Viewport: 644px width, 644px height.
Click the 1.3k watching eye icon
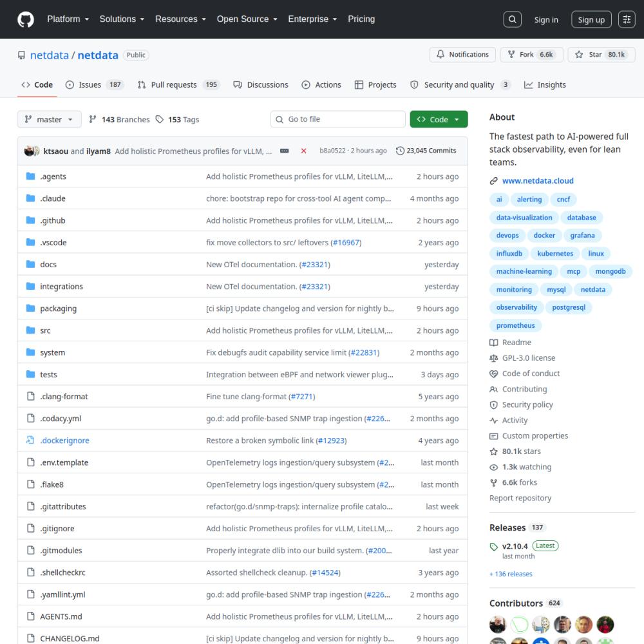[x=494, y=468]
